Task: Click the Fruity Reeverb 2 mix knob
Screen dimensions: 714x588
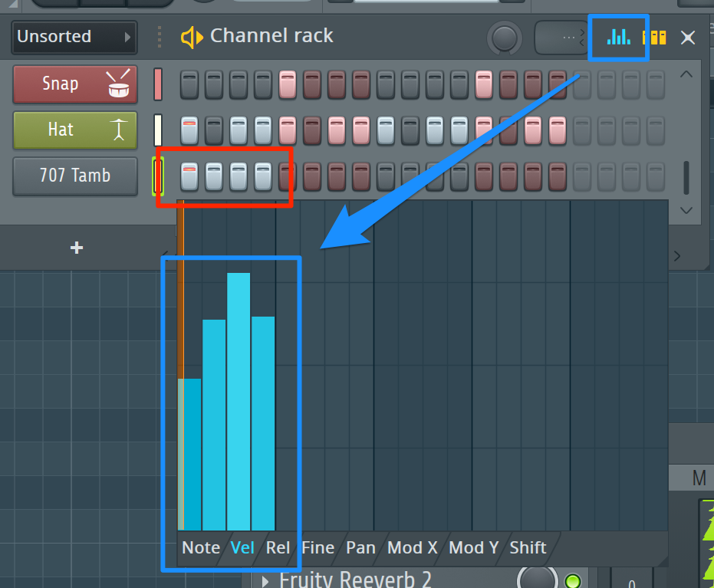Action: [538, 578]
